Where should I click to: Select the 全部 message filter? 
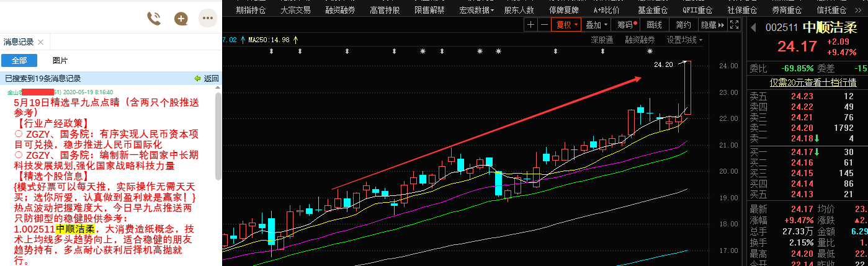pos(19,61)
